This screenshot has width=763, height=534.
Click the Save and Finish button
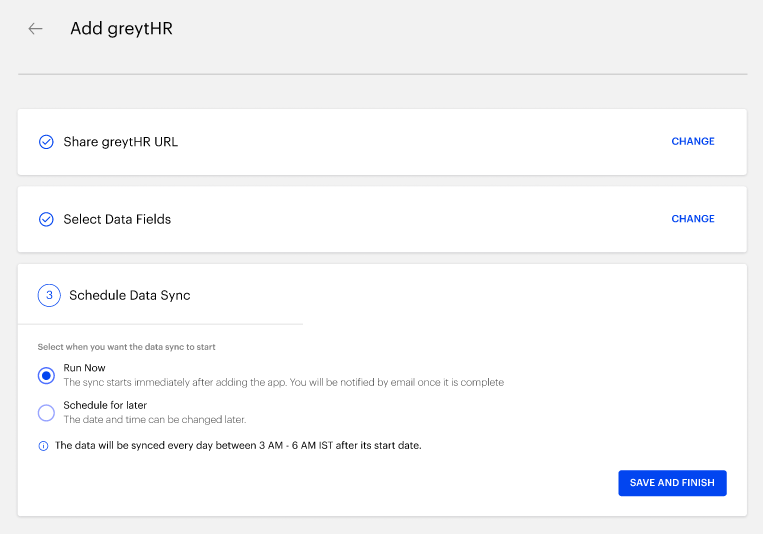pos(672,483)
